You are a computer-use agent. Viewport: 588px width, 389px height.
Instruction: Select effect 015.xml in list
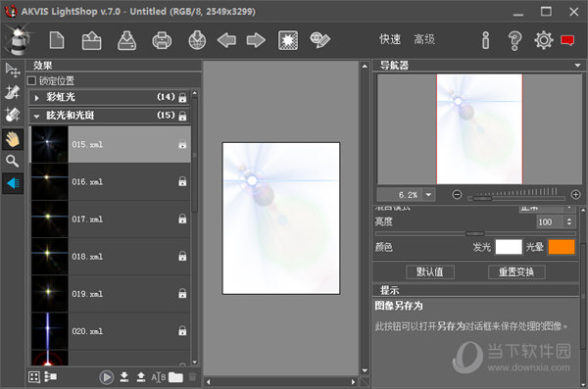point(111,144)
